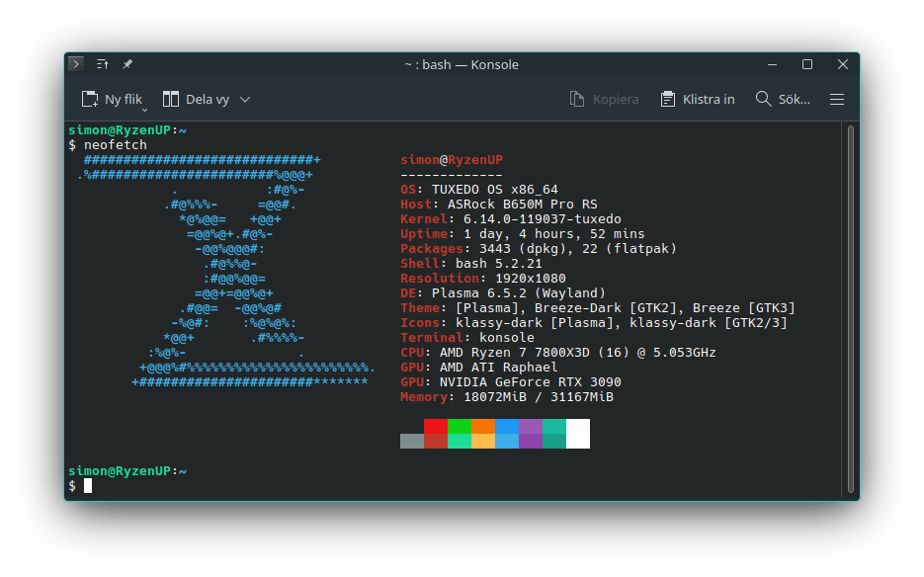924x577 pixels.
Task: Click the window title 'bash — Konsole'
Action: pos(470,64)
